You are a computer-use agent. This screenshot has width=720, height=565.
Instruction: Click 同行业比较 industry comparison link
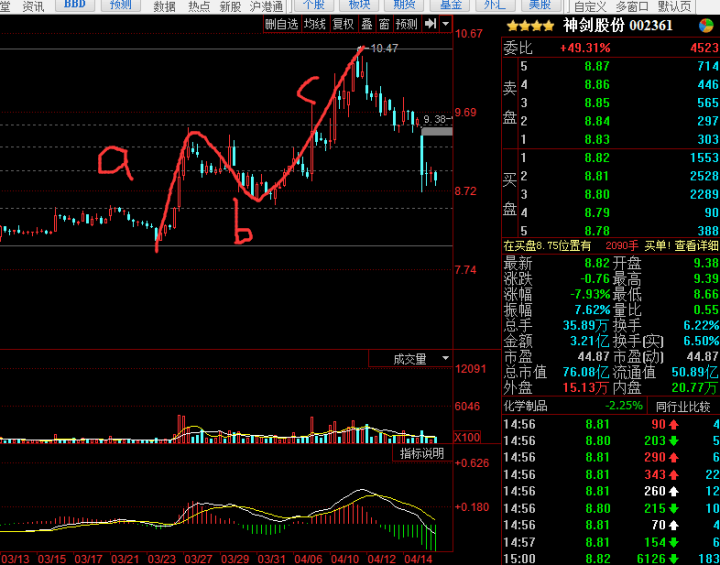click(683, 406)
